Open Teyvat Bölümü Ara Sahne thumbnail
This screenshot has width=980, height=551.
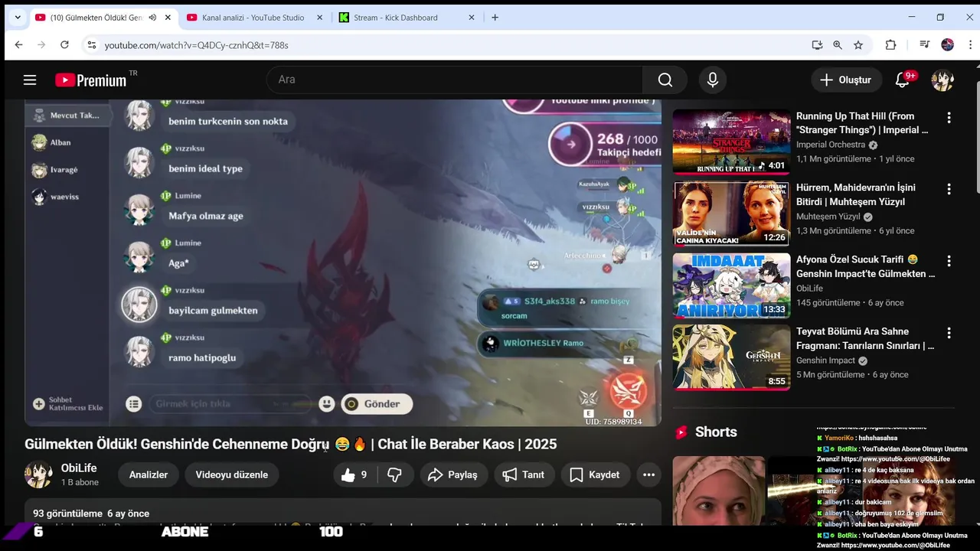731,357
